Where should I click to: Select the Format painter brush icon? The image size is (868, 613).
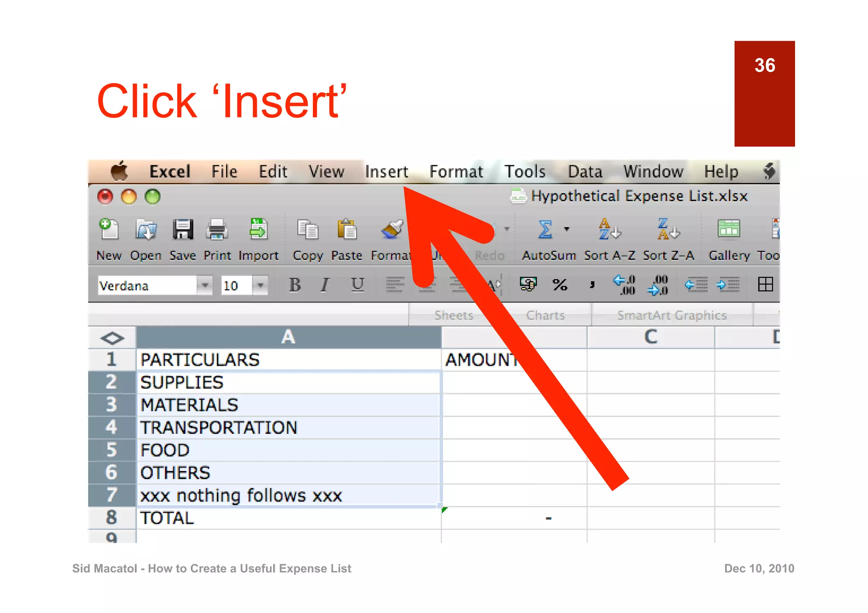coord(392,230)
